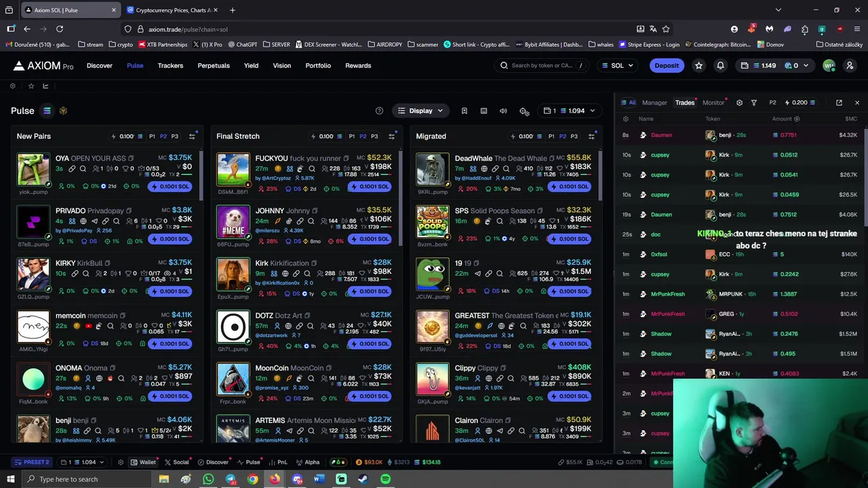The height and width of the screenshot is (488, 868).
Task: Select preset P3 in Final Stretch column
Action: (x=374, y=136)
